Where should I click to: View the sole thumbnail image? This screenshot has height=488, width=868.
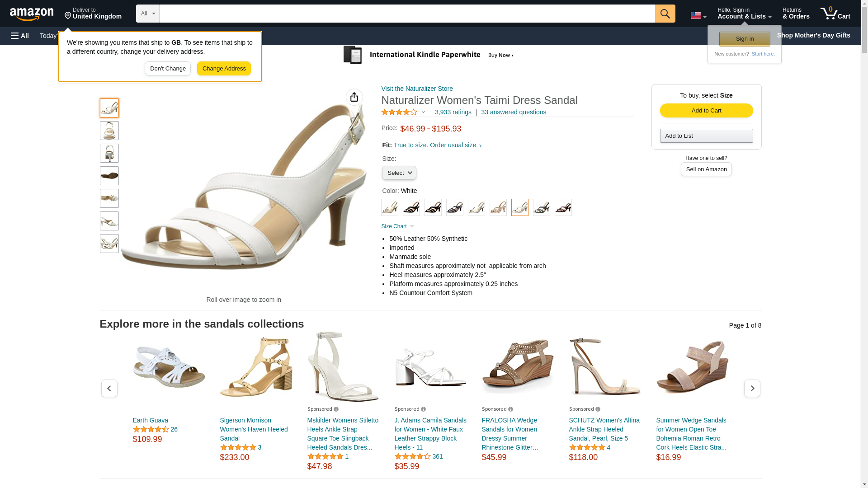pos(109,176)
